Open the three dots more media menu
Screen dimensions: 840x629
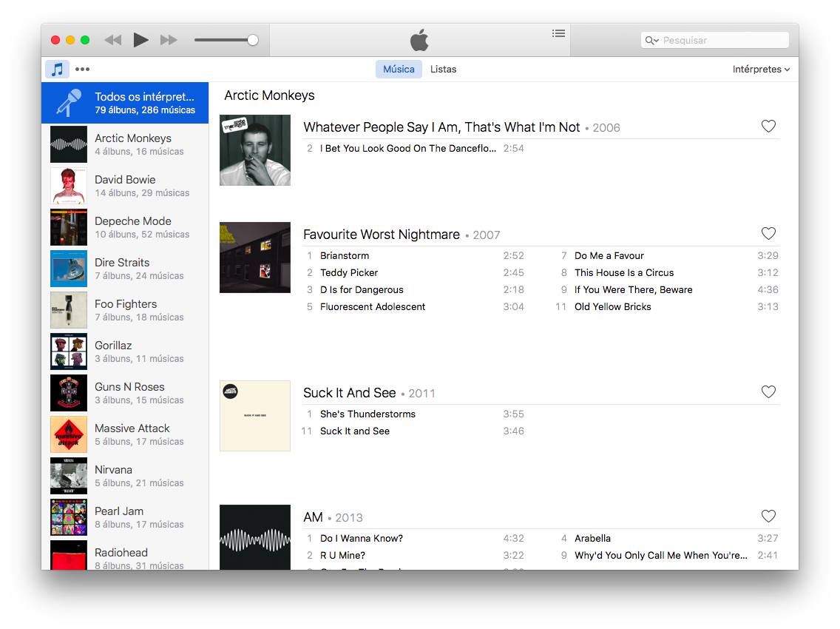coord(83,69)
